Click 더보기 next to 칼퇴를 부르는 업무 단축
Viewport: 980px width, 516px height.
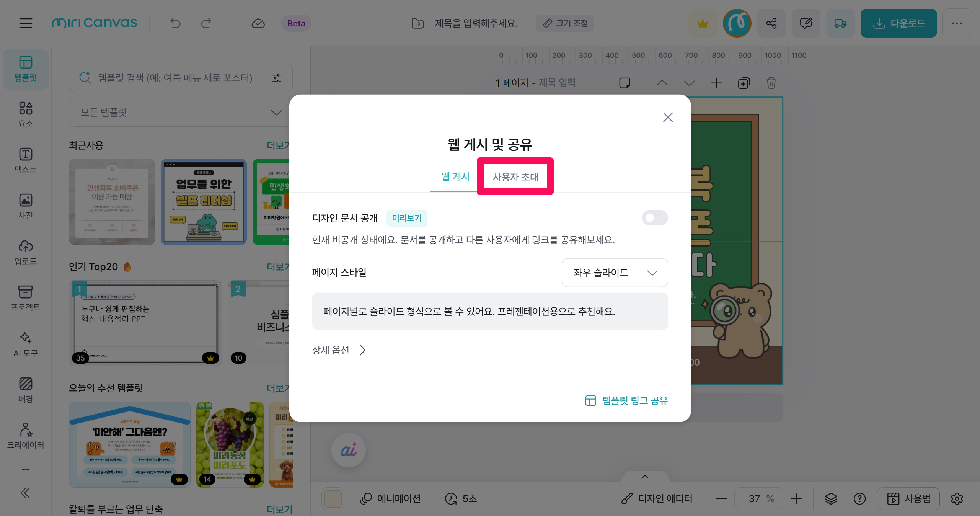279,509
